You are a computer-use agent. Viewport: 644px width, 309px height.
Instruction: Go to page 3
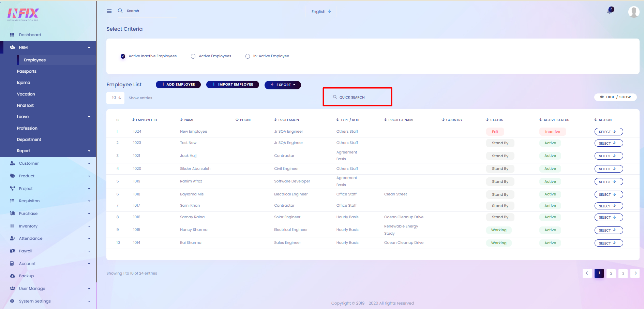point(623,273)
